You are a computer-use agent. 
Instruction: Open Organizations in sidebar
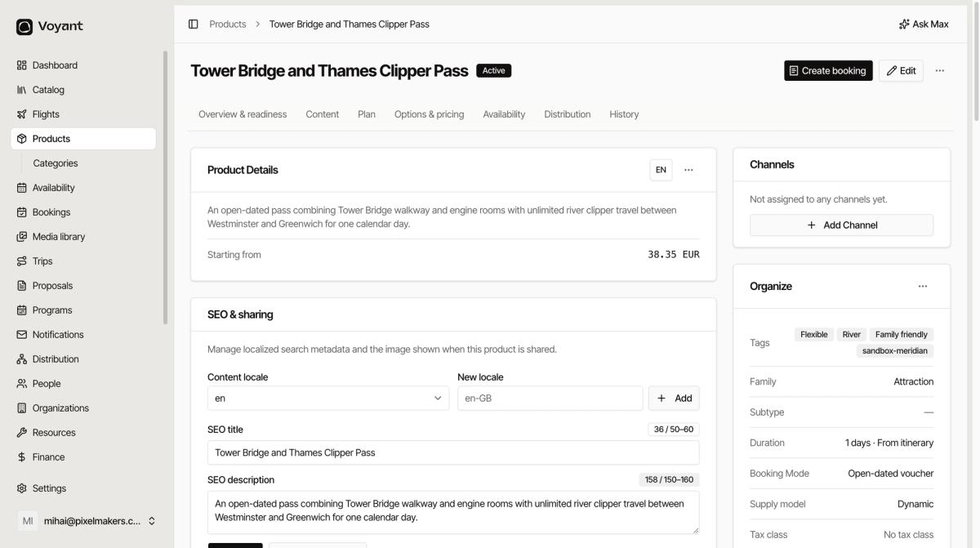coord(83,408)
